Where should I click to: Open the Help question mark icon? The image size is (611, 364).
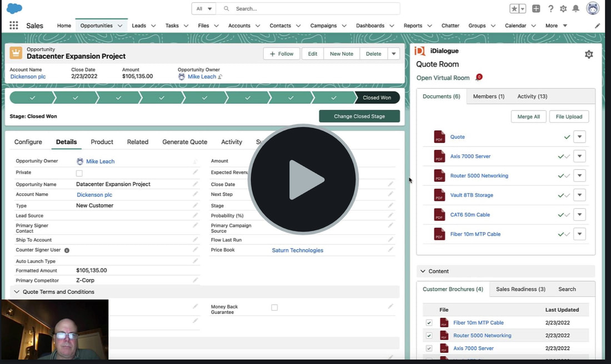click(x=550, y=8)
